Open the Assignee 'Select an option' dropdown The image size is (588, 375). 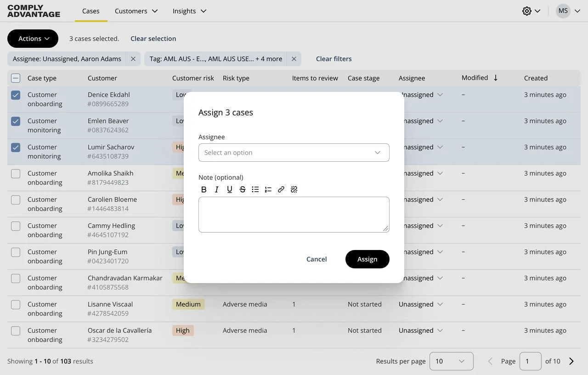294,152
